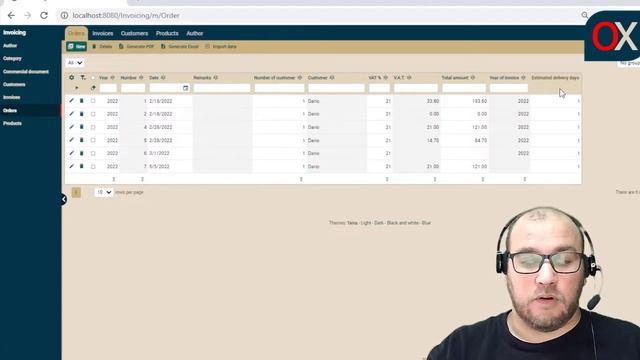Select the checkbox for order number 6

point(93,153)
